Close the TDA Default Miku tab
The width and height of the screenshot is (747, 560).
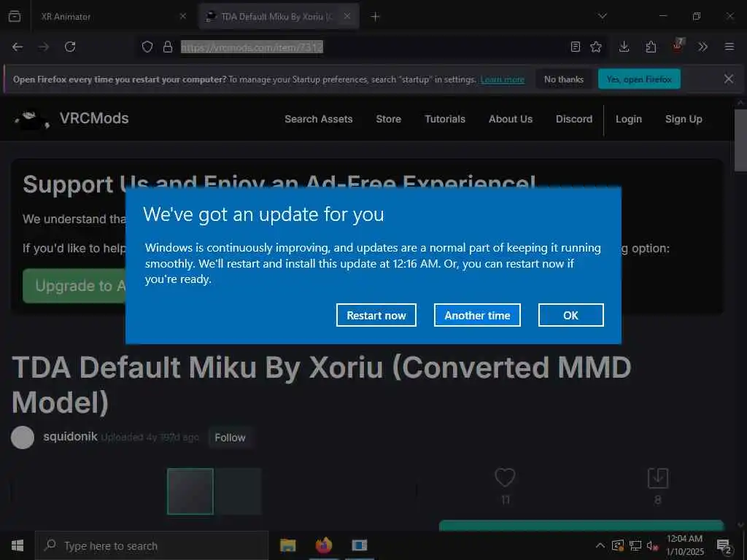click(x=347, y=16)
